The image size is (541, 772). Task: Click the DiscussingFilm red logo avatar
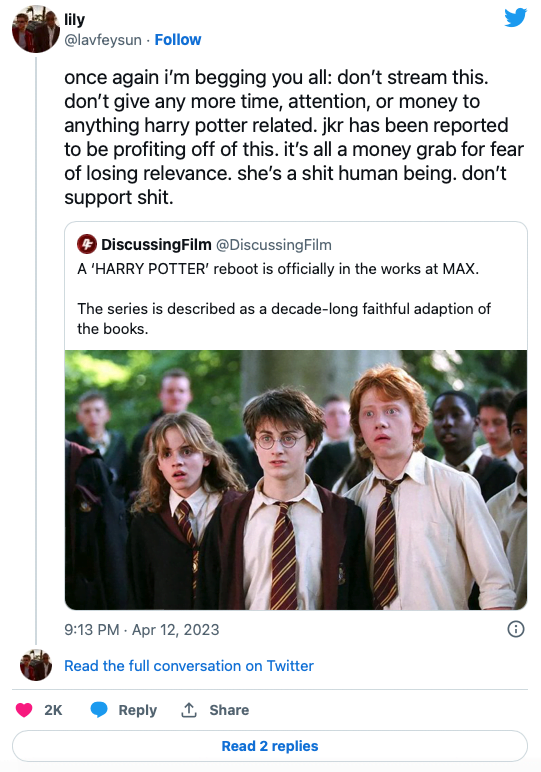point(87,244)
